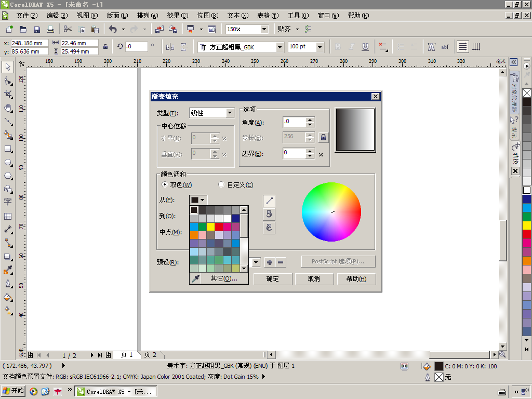This screenshot has width=532, height=399.
Task: Toggle underline text formatting
Action: pos(365,47)
